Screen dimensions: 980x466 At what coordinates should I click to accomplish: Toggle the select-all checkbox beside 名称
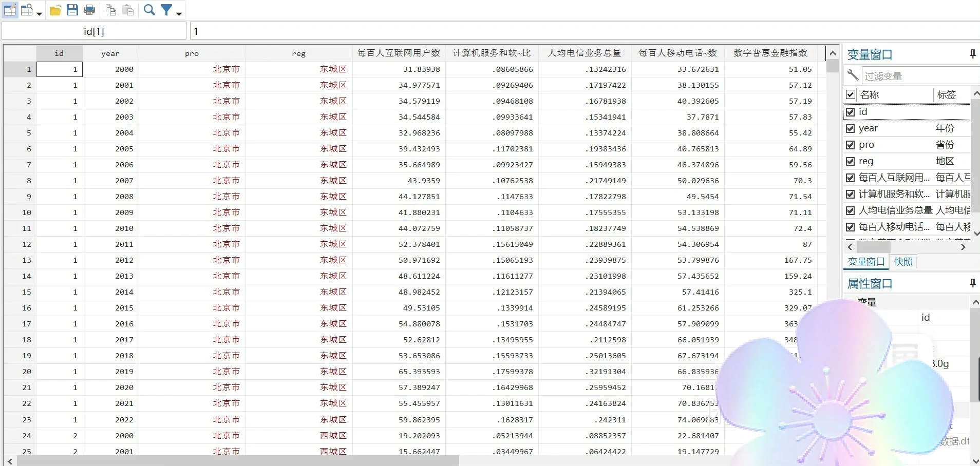(851, 94)
